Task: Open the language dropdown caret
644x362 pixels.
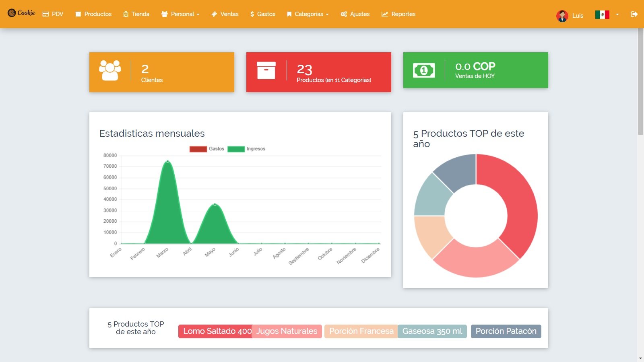Action: click(x=617, y=14)
